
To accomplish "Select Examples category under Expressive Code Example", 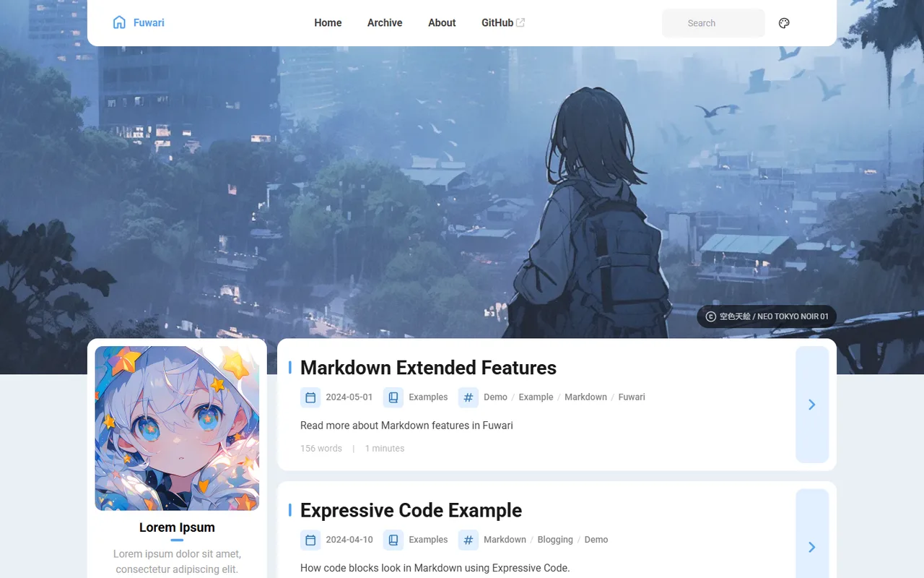I will 428,540.
